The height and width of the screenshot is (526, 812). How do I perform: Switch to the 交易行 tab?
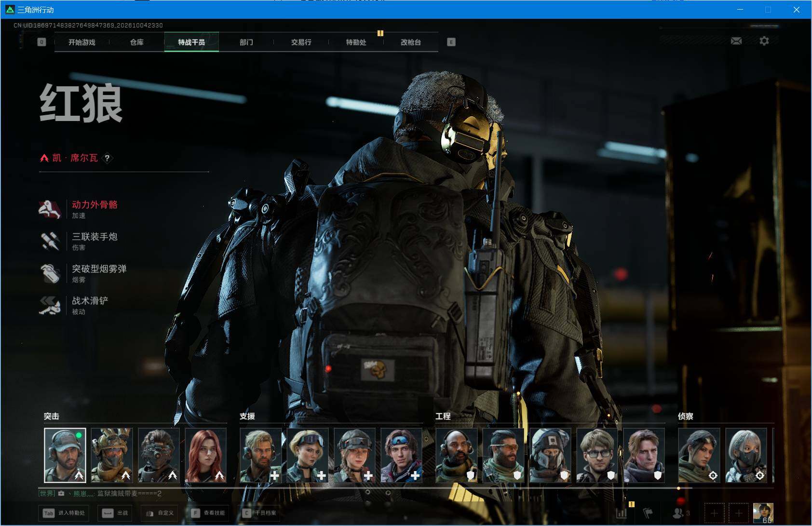pyautogui.click(x=301, y=42)
